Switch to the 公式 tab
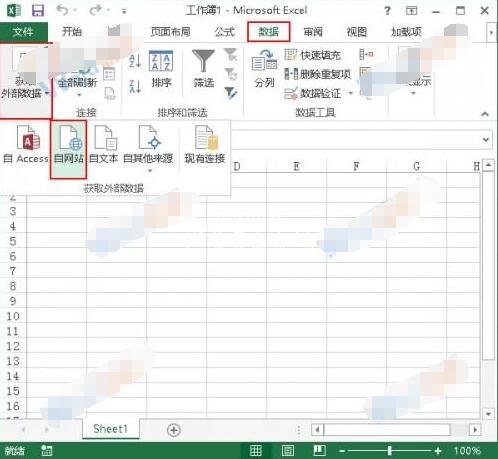The width and height of the screenshot is (498, 459). 224,32
